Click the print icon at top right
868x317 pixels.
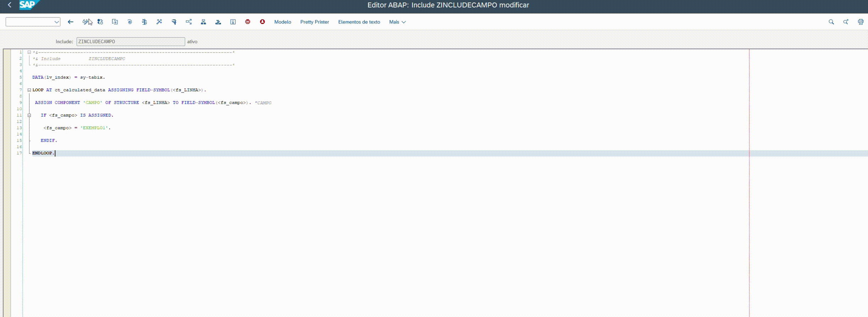coord(861,22)
